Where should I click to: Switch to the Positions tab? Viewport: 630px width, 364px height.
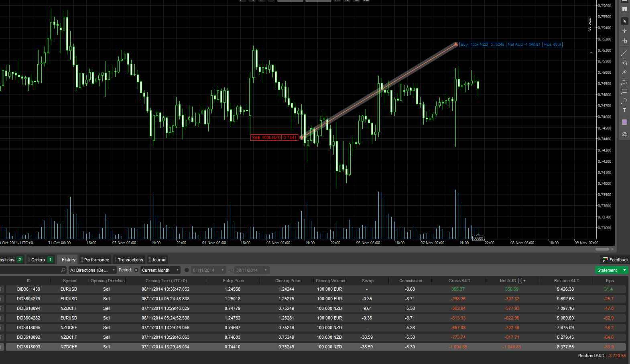click(11, 260)
